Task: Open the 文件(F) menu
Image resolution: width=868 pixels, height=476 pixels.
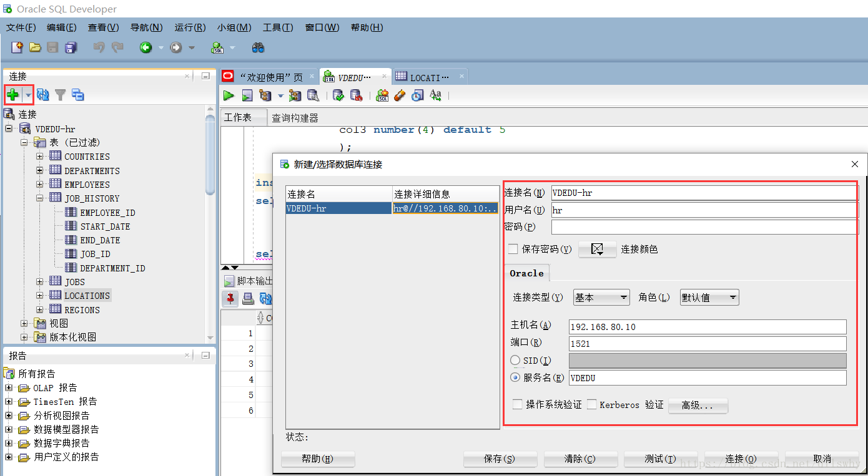Action: [21, 27]
